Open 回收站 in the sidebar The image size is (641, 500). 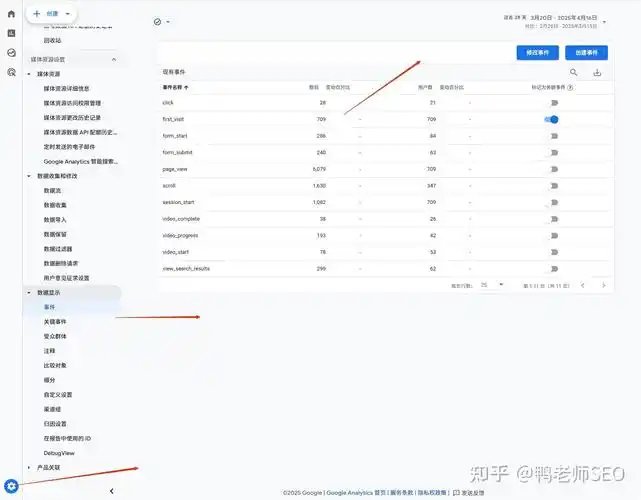point(52,40)
